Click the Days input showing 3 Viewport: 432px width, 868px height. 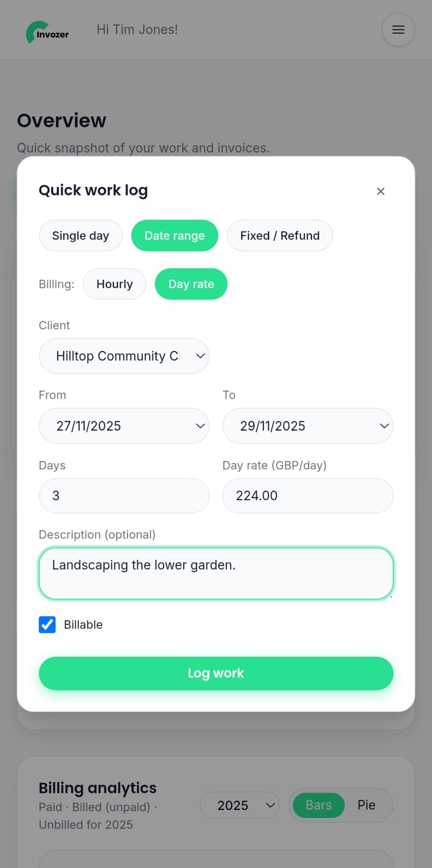[124, 495]
